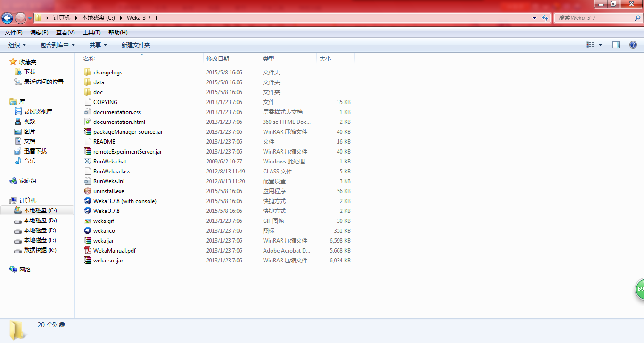Image resolution: width=644 pixels, height=343 pixels.
Task: Open the 组织 dropdown
Action: point(17,45)
